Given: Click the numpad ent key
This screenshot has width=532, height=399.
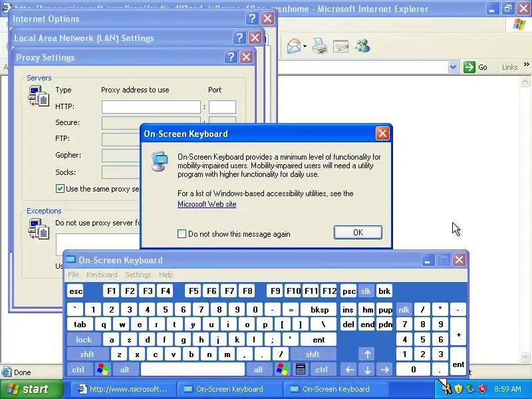Looking at the screenshot, I should 458,361.
